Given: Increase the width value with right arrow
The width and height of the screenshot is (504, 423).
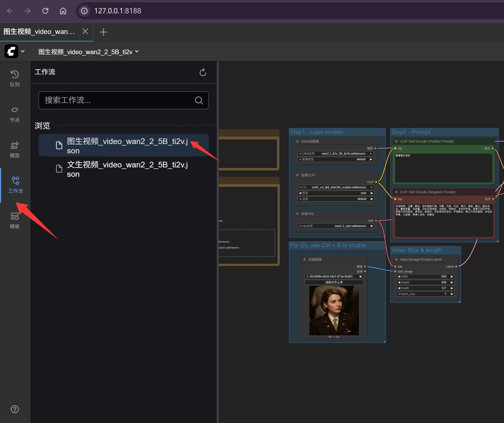Looking at the screenshot, I should pos(452,277).
